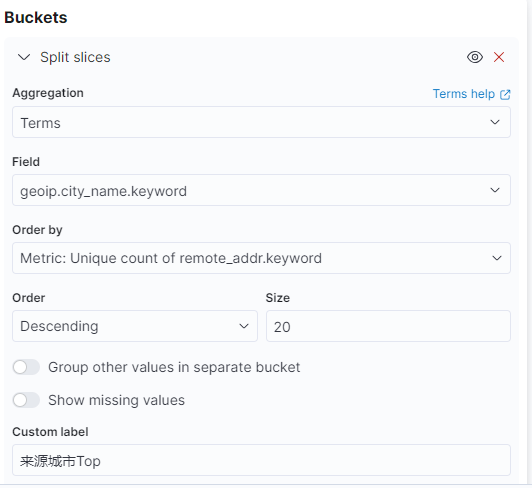
Task: Open the Order dropdown set to Descending
Action: tap(135, 326)
